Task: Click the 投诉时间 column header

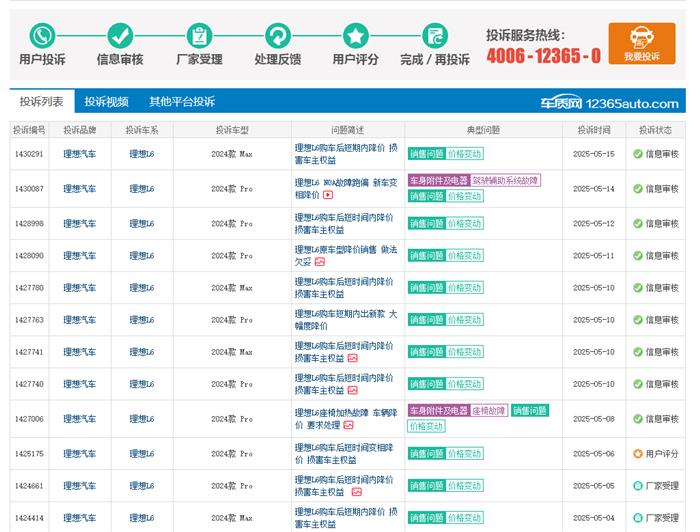Action: pos(594,130)
